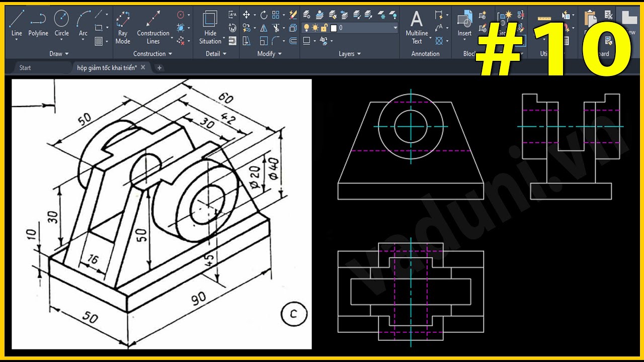The image size is (644, 362).
Task: Click the Scale tool icon in Modify panel
Action: click(x=264, y=41)
